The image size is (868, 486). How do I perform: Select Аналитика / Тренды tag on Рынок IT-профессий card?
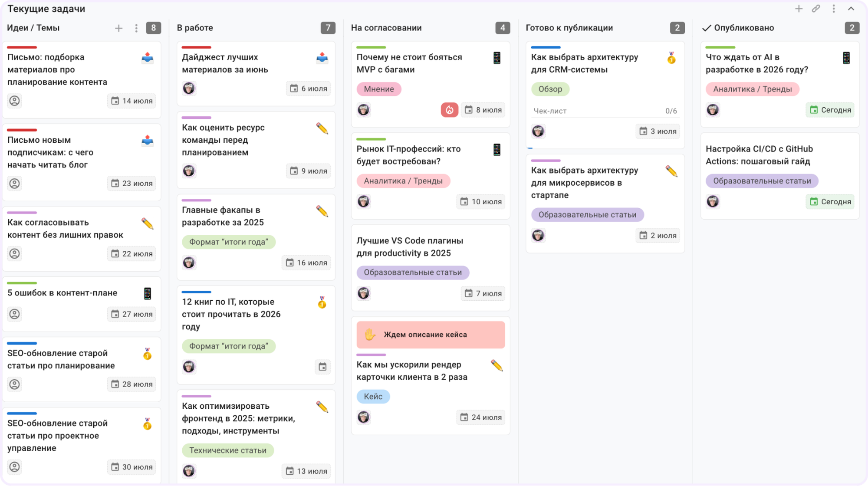tap(403, 181)
